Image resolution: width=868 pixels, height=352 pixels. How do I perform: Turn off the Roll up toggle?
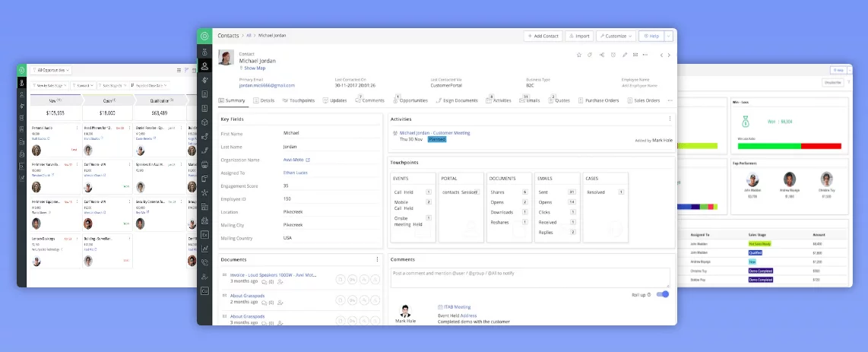(663, 294)
